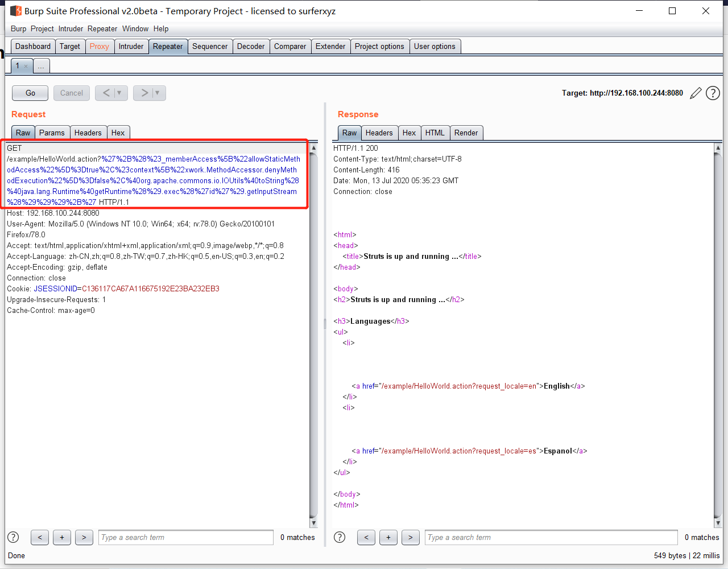This screenshot has height=569, width=728.
Task: Click request scrollbar down arrow
Action: 313,523
